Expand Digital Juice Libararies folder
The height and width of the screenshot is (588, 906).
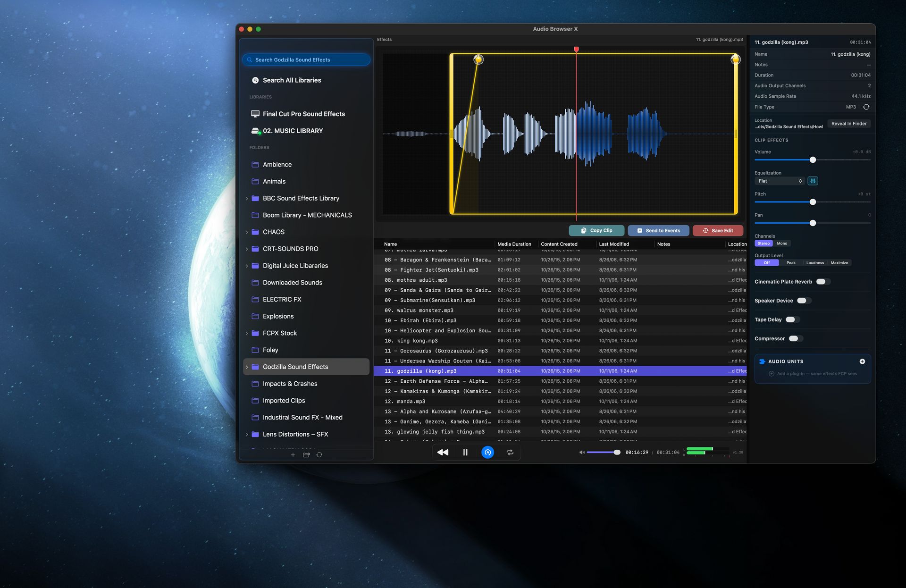pyautogui.click(x=247, y=266)
